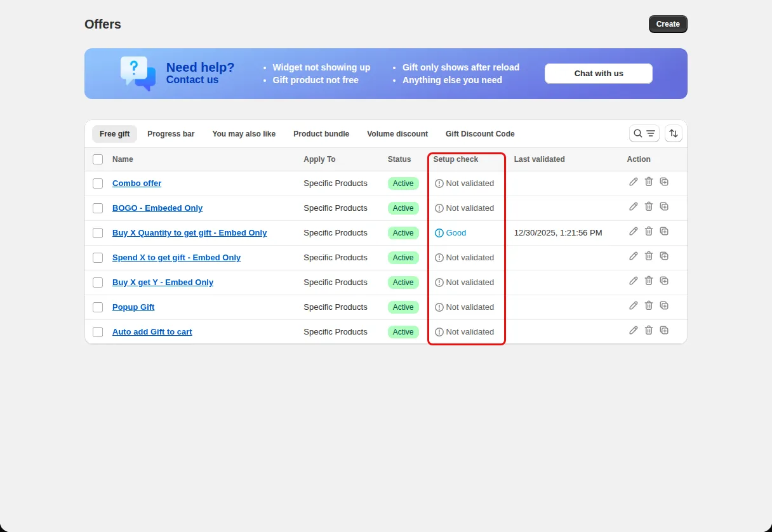The height and width of the screenshot is (532, 772).
Task: Switch to the Free gift tab
Action: pos(114,134)
